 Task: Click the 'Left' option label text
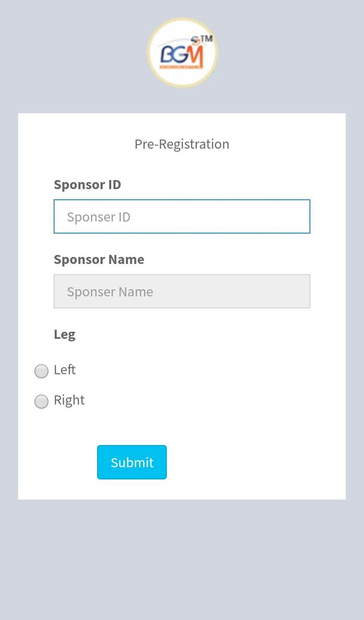click(65, 370)
